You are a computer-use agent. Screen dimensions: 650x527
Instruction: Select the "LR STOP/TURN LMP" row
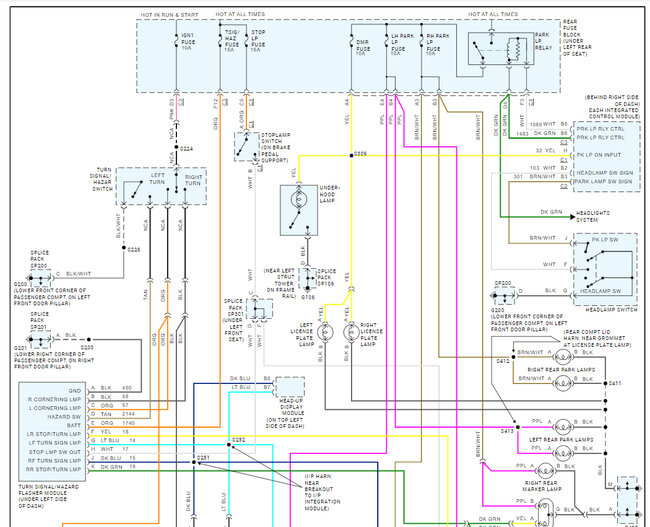(x=54, y=435)
